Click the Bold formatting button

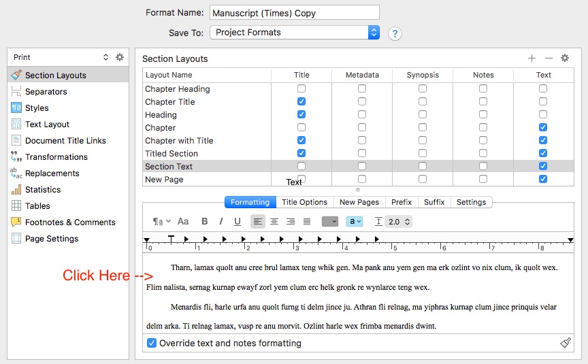(x=204, y=221)
